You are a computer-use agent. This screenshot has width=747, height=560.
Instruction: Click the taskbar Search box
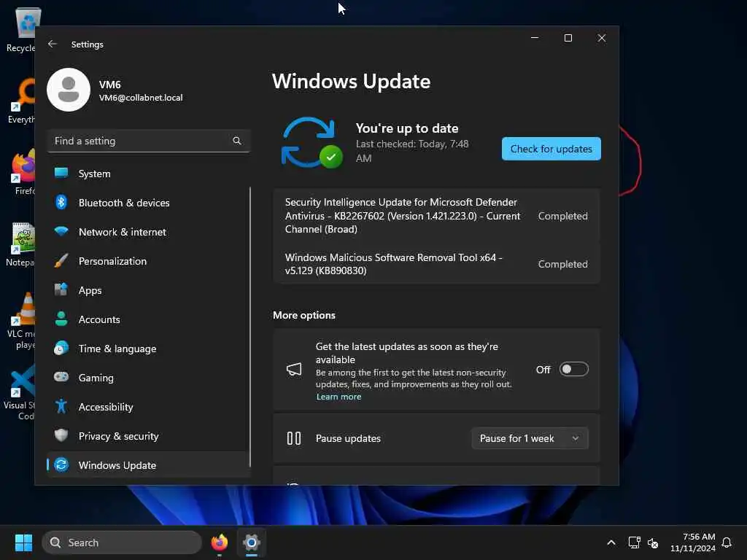[122, 542]
